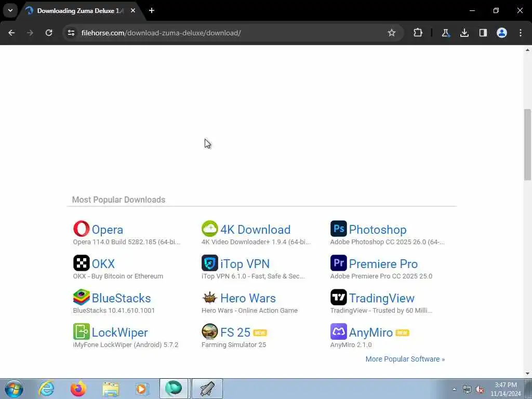
Task: Click the TradingView TV icon
Action: 339,297
